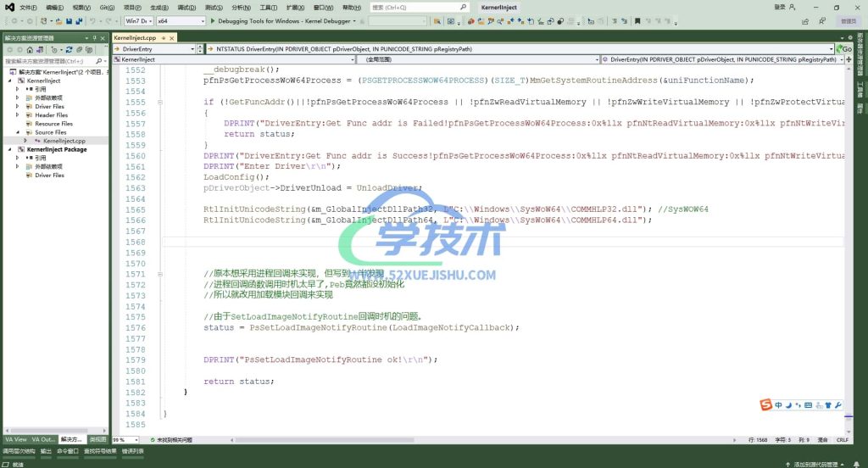Collapse comment block at line 1571
868x468 pixels.
[160, 274]
